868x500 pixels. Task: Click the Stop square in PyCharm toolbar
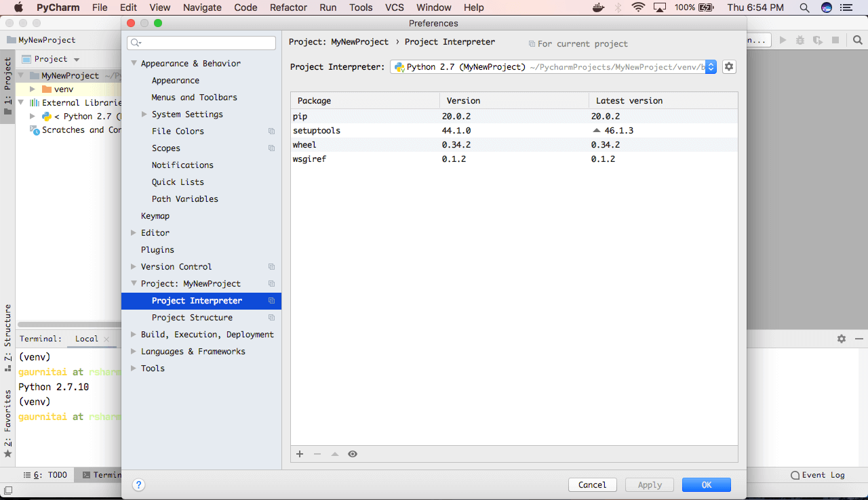coord(835,41)
